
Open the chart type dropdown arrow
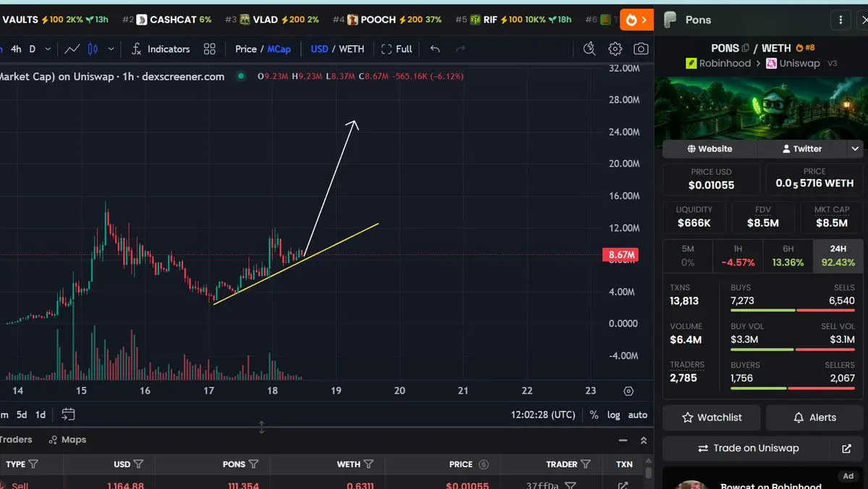(x=111, y=49)
